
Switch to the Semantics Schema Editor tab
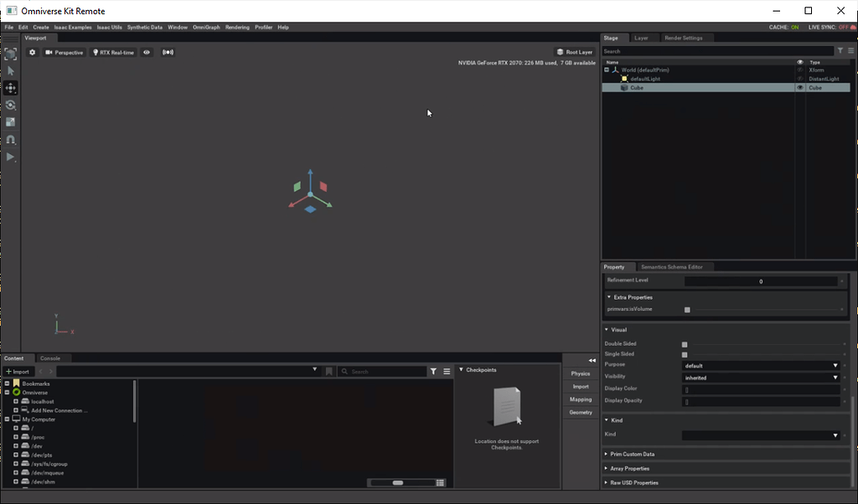(x=671, y=267)
